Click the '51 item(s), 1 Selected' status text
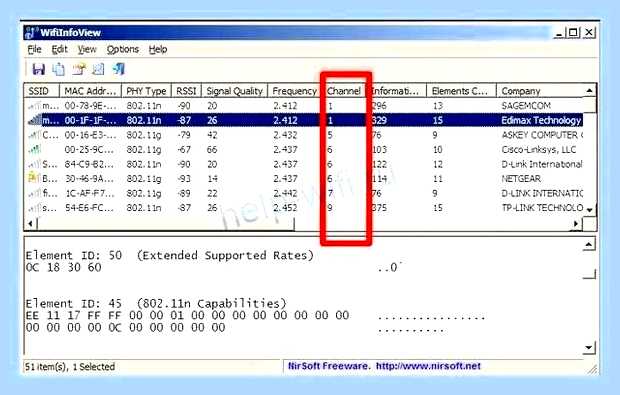The image size is (620, 395). [x=70, y=367]
